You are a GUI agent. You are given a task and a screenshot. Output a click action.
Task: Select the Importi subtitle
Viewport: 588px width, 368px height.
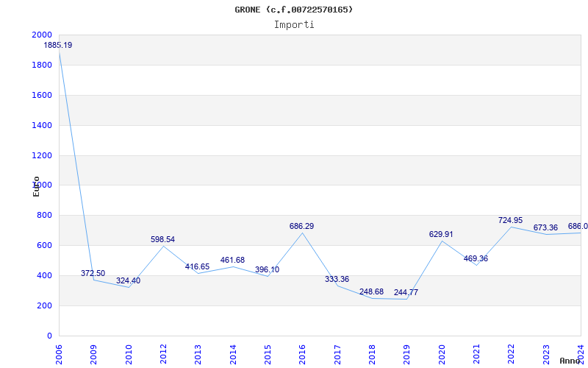(x=294, y=25)
